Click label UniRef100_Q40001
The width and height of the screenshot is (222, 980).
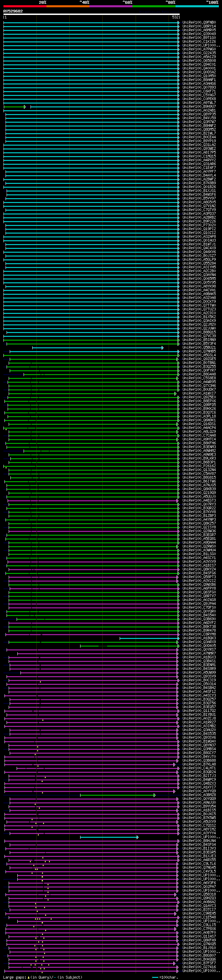[x=199, y=68]
